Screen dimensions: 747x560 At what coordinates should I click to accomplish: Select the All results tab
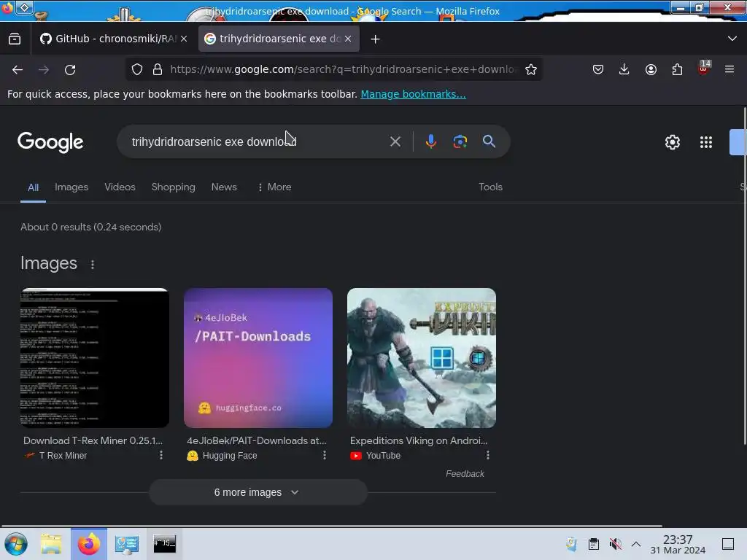click(x=33, y=187)
